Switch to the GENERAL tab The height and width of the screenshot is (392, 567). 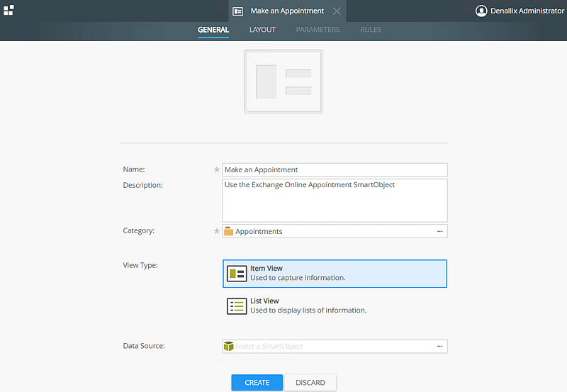(x=213, y=30)
